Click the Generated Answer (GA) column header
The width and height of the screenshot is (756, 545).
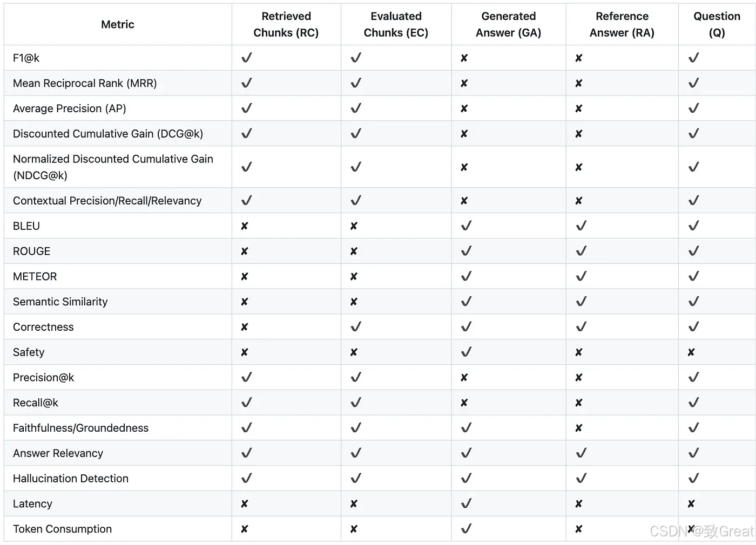508,24
